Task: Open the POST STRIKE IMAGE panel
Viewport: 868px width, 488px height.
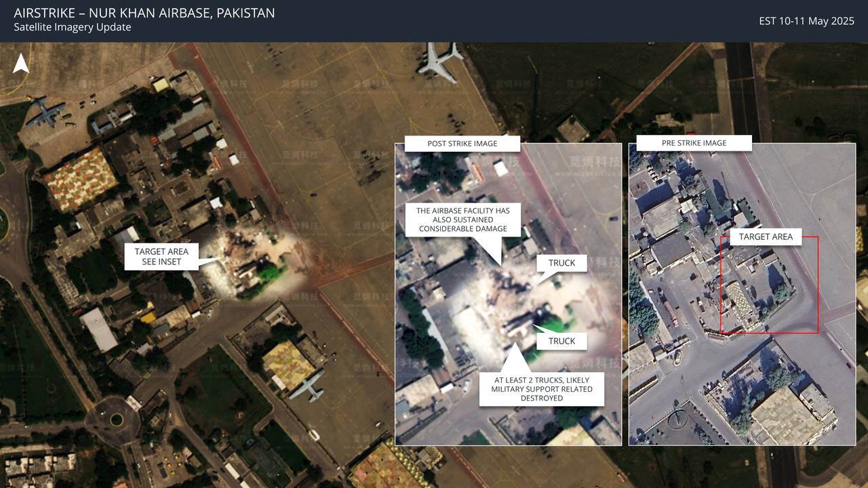Action: pyautogui.click(x=462, y=144)
